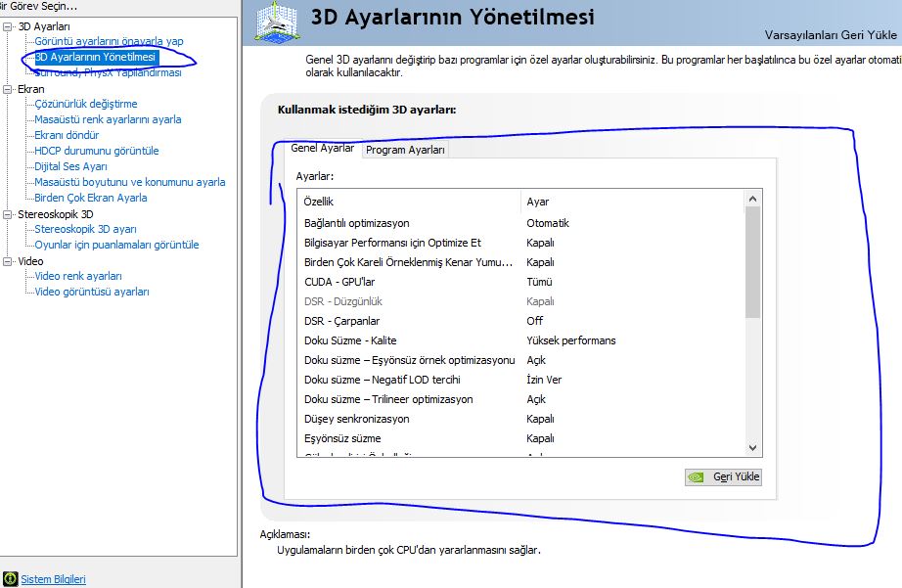Viewport: 902px width, 588px height.
Task: Open Oyunlar için puanlamaları görüntüle
Action: [x=116, y=245]
